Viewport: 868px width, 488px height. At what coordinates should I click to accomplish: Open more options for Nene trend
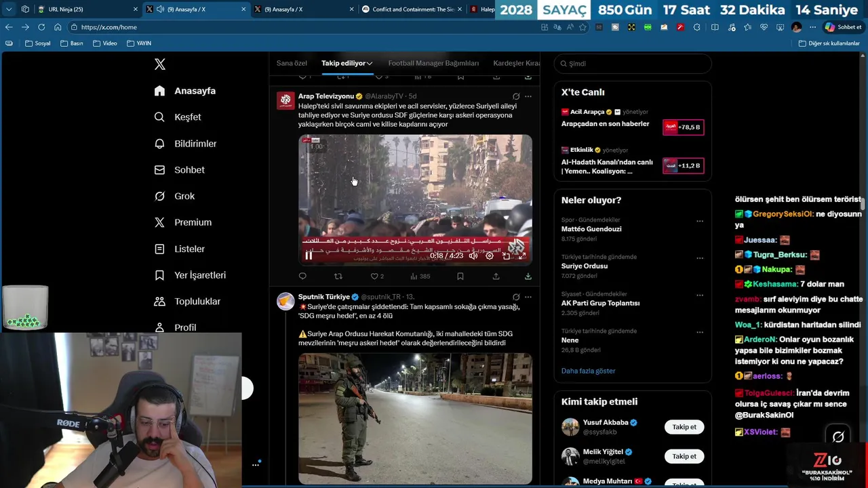[700, 332]
